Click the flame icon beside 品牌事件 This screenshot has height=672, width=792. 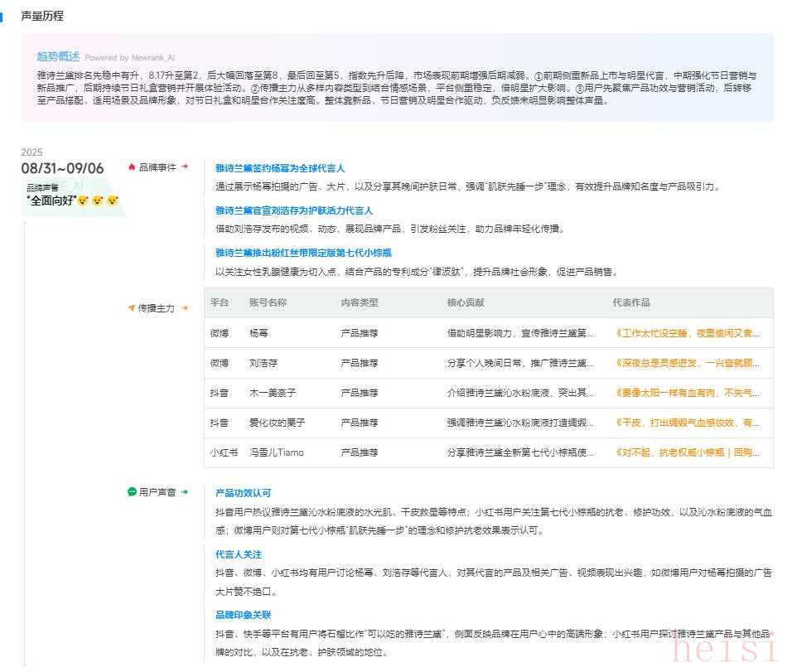pos(132,167)
